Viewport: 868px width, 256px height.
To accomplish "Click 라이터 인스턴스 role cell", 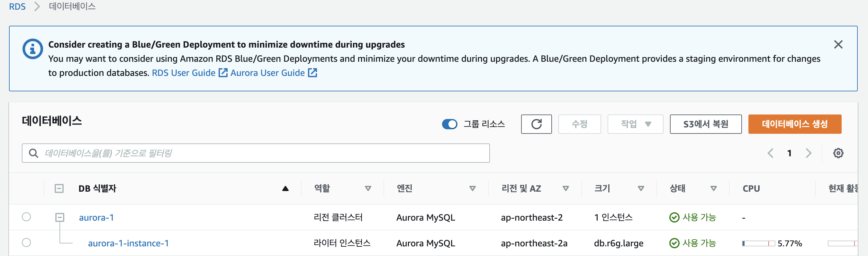I will (x=342, y=243).
